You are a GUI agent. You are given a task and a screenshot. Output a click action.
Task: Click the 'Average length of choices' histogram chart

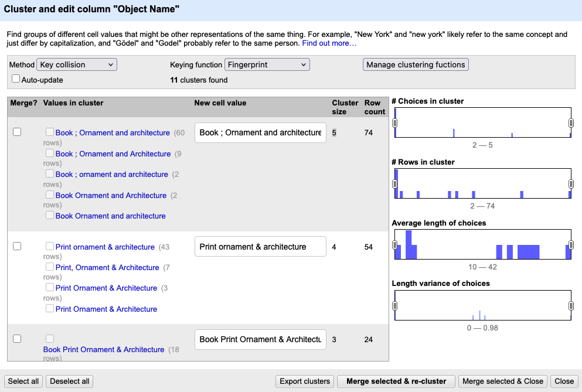click(x=483, y=244)
